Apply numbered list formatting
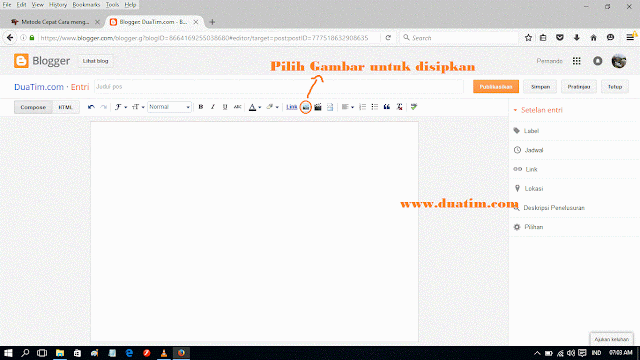The width and height of the screenshot is (640, 360). [x=362, y=107]
